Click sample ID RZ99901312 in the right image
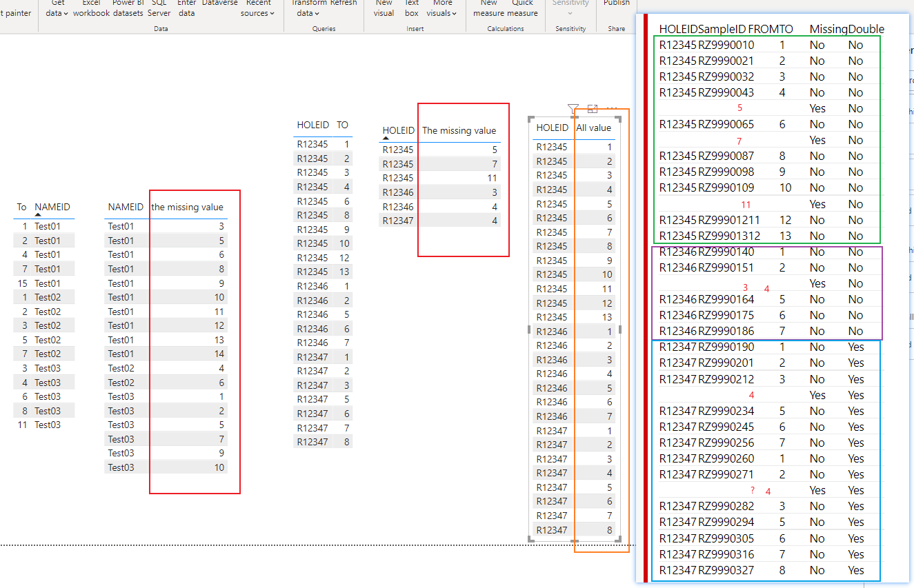The image size is (914, 588). (729, 236)
